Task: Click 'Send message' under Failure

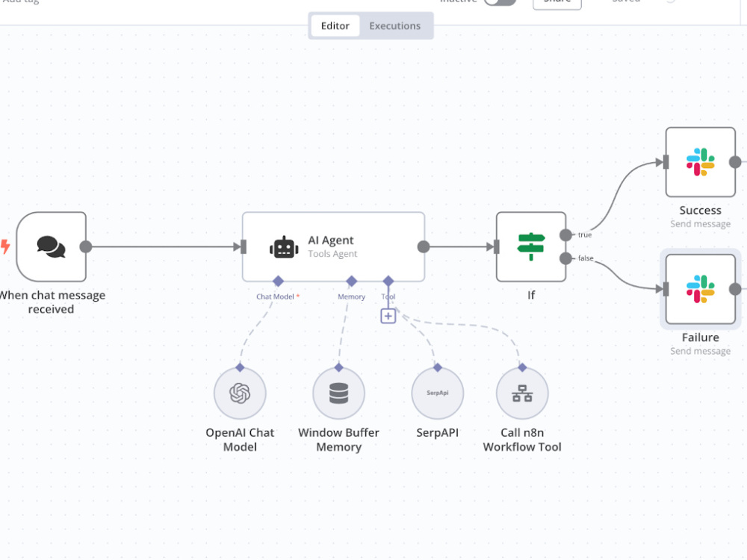Action: [701, 351]
